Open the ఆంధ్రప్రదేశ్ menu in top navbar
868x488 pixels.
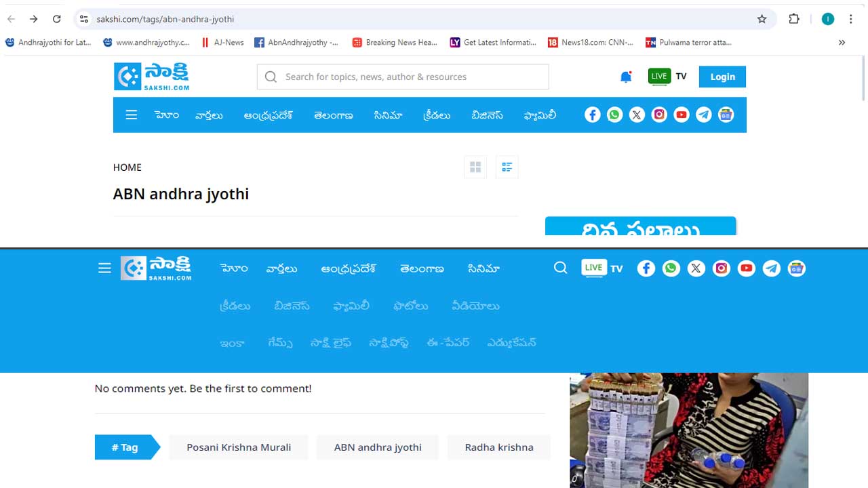(x=269, y=115)
